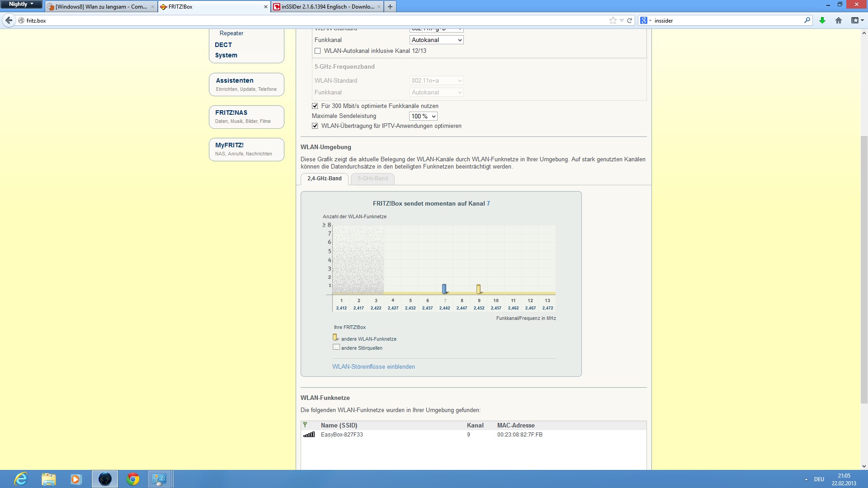Click the home icon in toolbar
868x488 pixels.
[839, 20]
